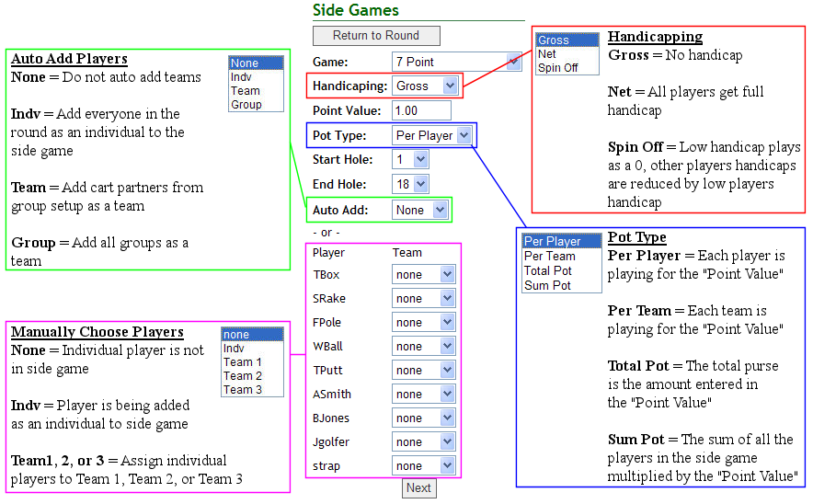Open the Pot Type dropdown
This screenshot has width=813, height=504.
coord(432,135)
